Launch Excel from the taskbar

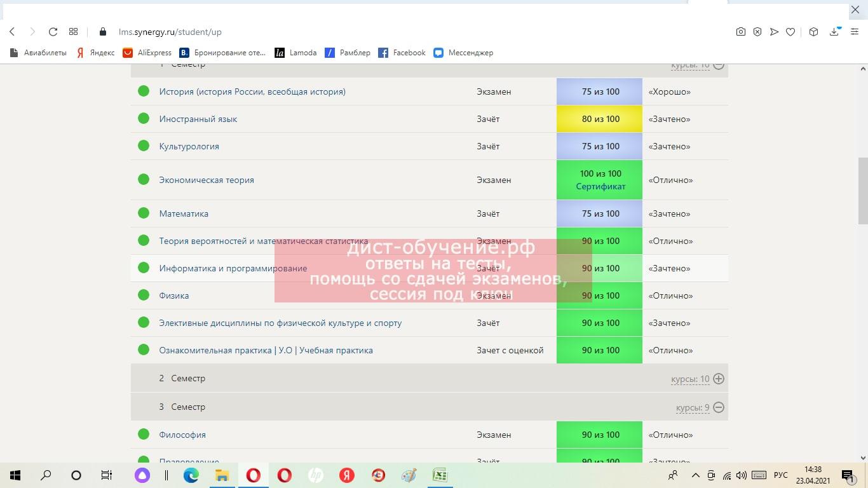click(440, 475)
